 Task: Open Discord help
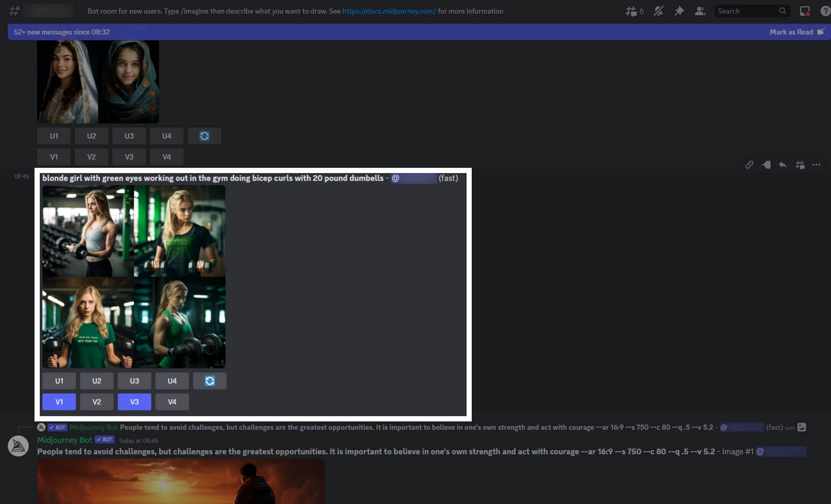(x=825, y=11)
